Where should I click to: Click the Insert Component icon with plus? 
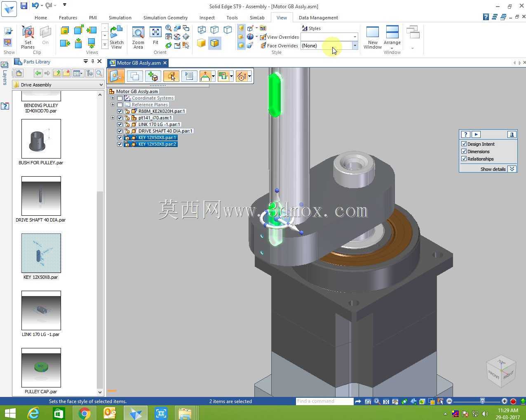pos(153,76)
